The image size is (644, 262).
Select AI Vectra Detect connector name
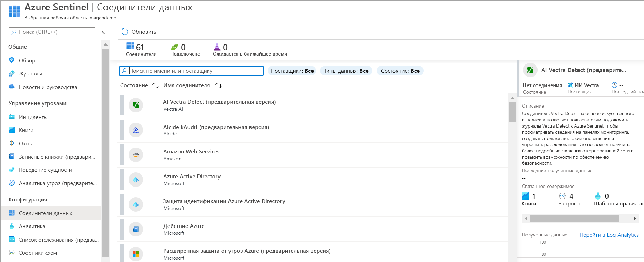[x=219, y=102]
